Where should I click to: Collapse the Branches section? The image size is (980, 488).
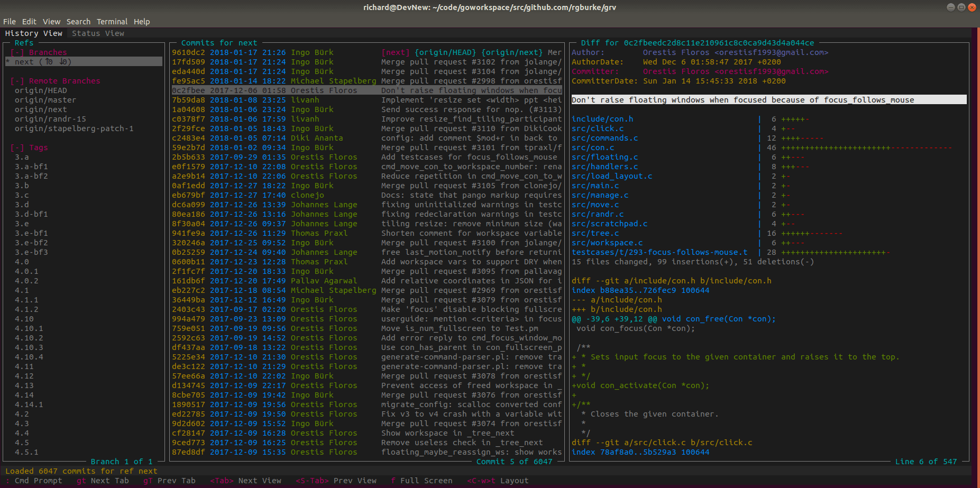pyautogui.click(x=39, y=52)
